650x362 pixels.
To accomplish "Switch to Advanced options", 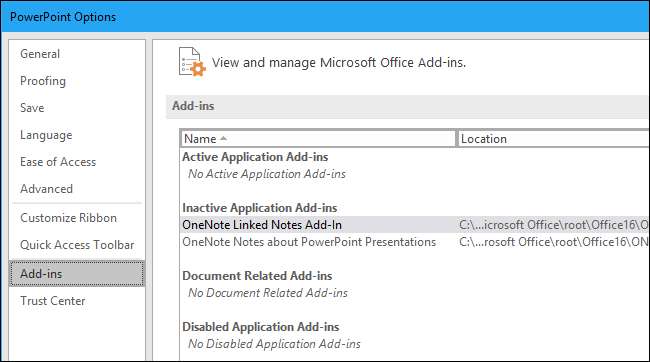I will 46,189.
